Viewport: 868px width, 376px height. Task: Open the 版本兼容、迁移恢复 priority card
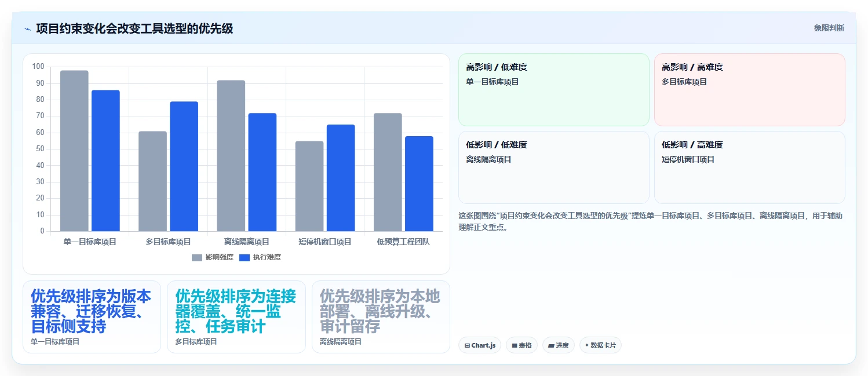coord(92,317)
